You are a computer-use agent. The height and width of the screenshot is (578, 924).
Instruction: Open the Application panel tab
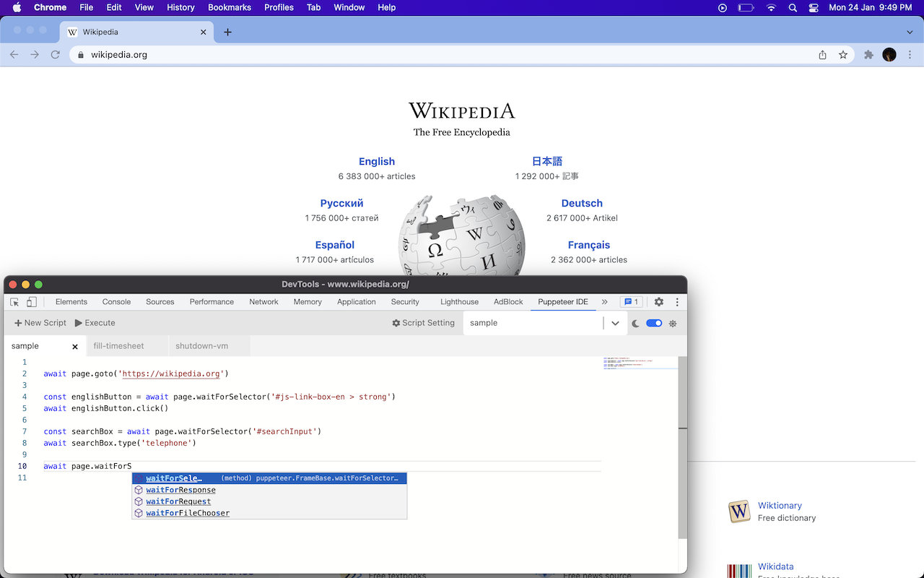tap(357, 302)
